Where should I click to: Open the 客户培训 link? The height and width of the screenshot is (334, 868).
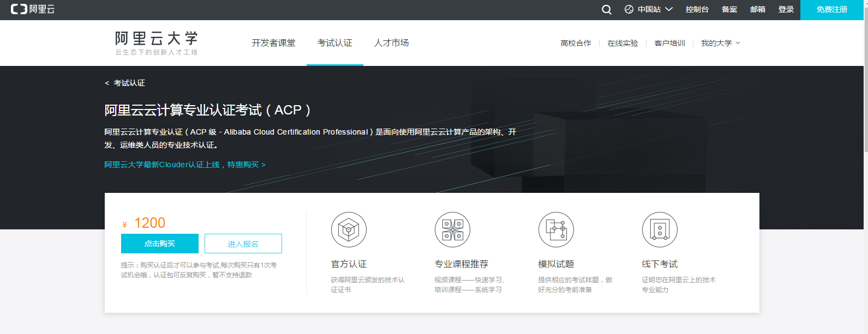[669, 43]
